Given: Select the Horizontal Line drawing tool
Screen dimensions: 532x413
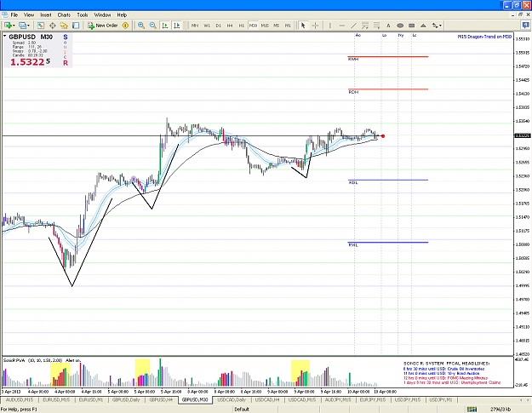Looking at the screenshot, I should coord(341,26).
